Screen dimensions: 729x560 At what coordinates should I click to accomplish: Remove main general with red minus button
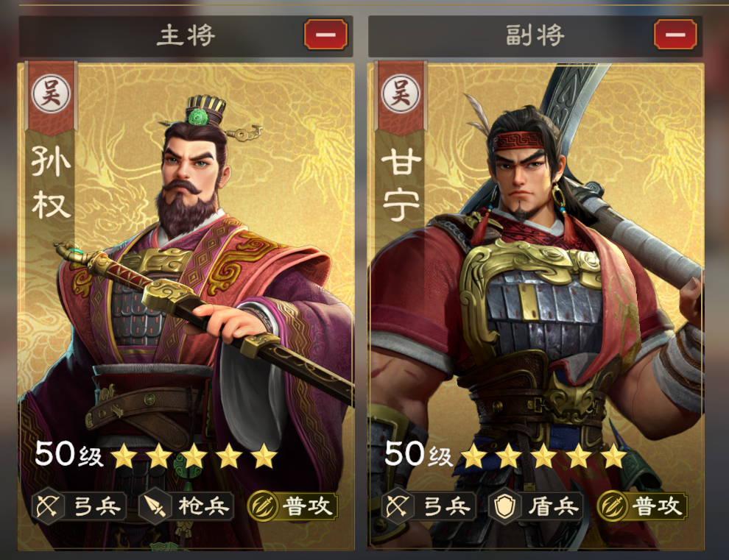[x=326, y=35]
